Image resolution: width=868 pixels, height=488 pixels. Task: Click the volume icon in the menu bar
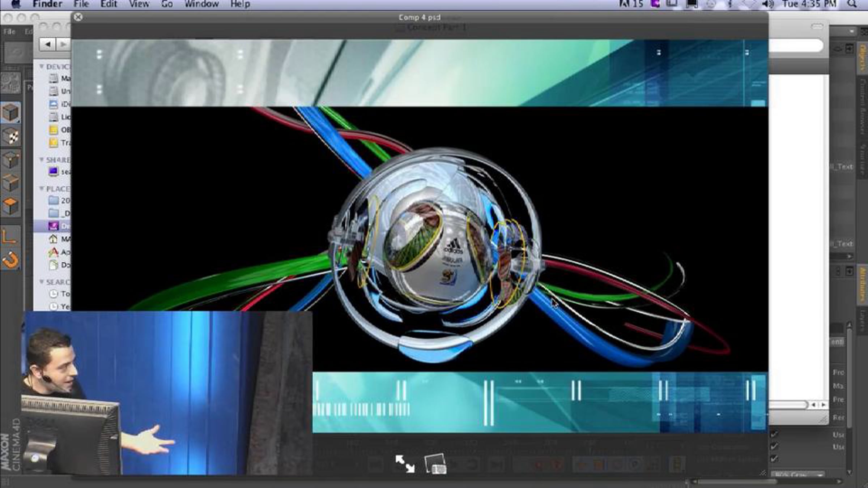768,4
